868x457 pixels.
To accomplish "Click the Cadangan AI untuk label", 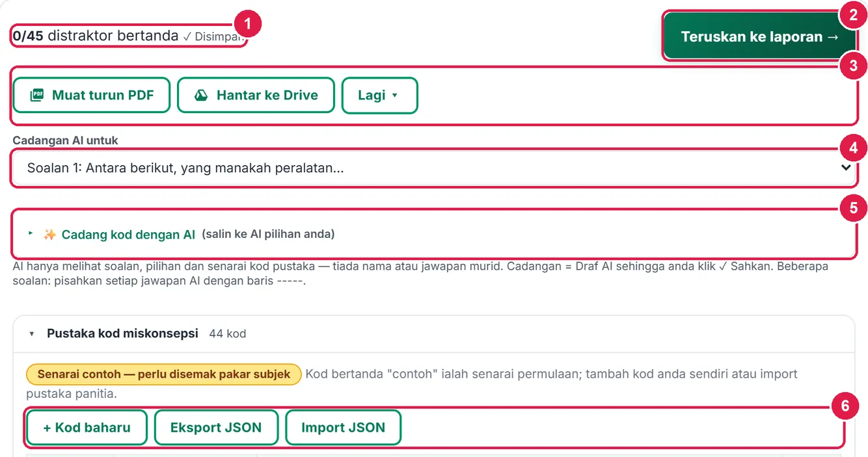I will (x=65, y=140).
